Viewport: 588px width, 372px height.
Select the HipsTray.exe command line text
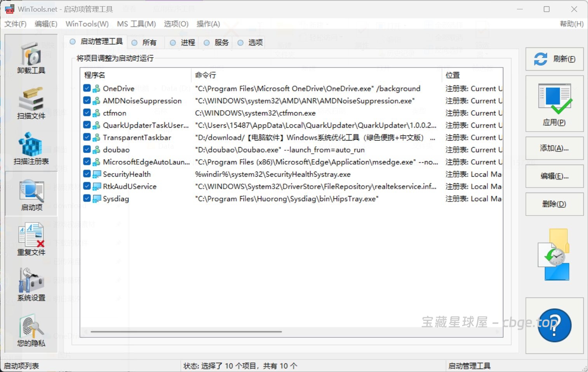287,199
